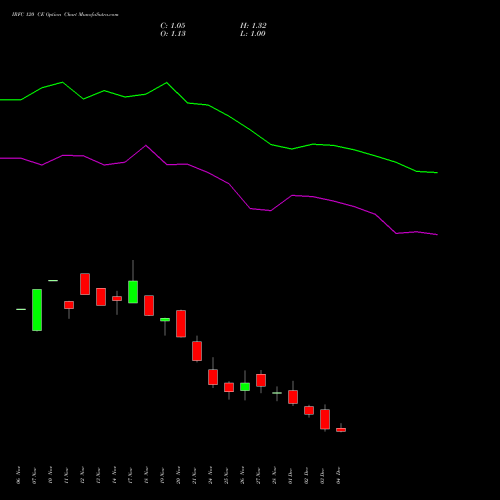Click the tall green candle above 07 Nov
The image size is (500, 500).
(x=37, y=310)
